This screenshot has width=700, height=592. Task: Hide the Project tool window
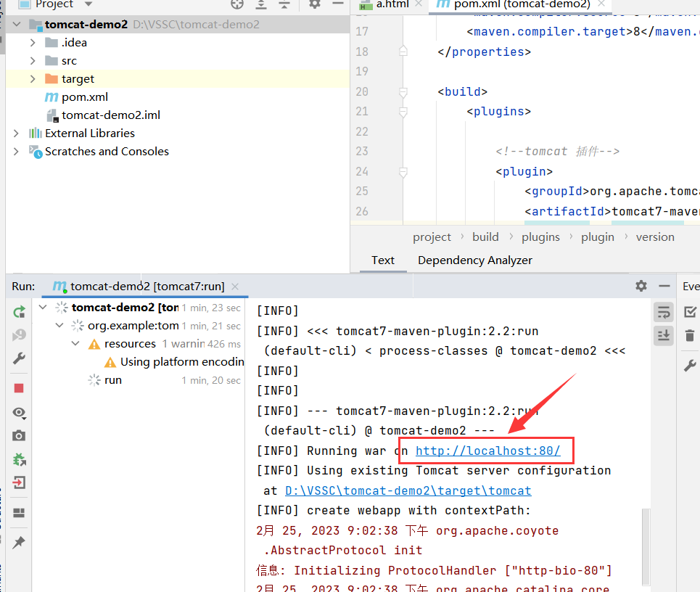338,4
